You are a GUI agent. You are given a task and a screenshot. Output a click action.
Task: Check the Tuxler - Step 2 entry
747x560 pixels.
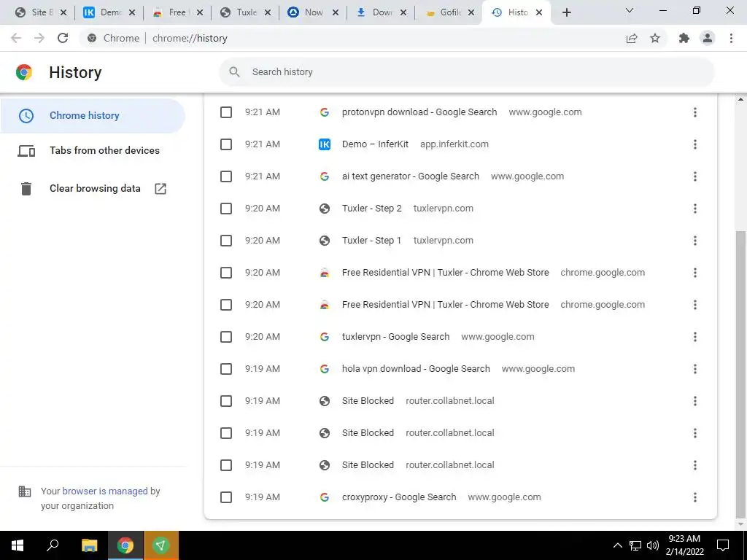coord(226,209)
